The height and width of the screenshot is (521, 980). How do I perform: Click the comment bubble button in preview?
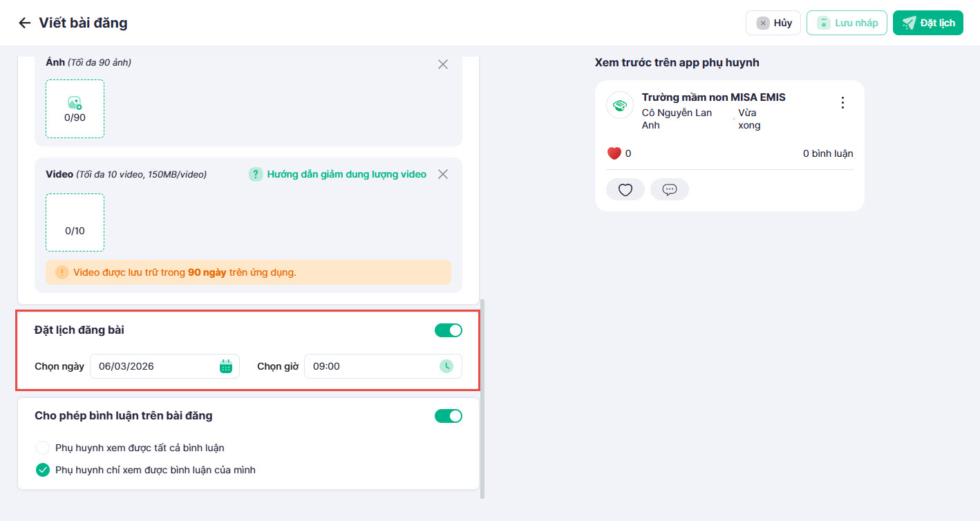[669, 190]
